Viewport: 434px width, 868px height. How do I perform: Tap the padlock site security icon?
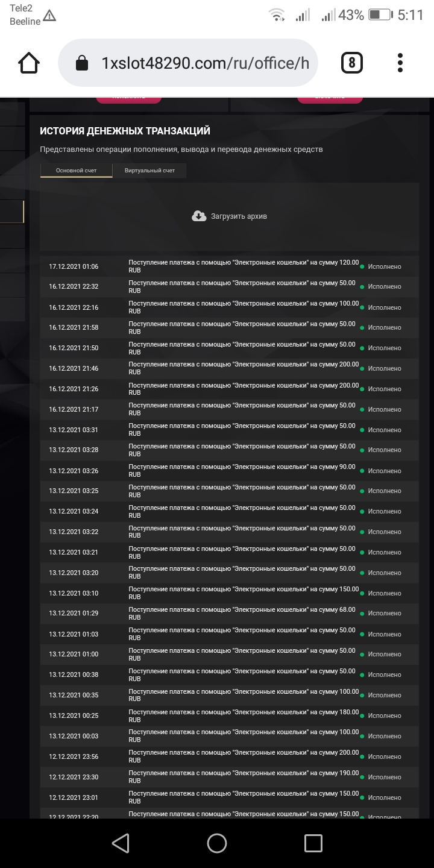[x=81, y=63]
